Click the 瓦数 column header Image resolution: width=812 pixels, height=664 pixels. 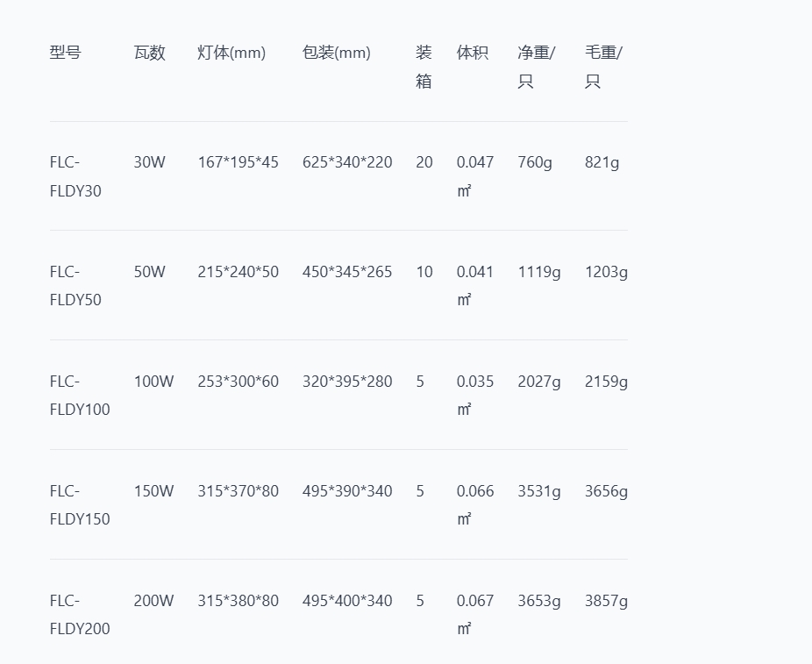149,53
